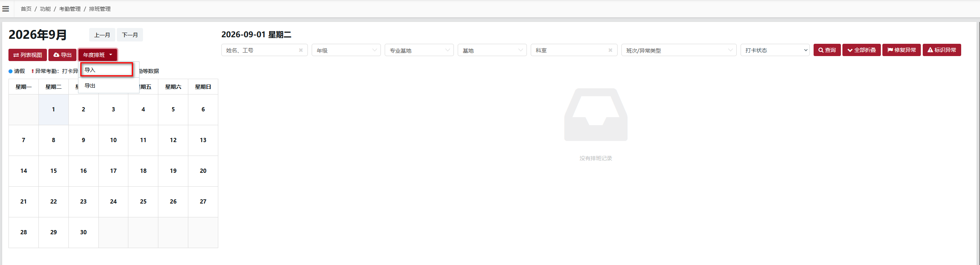
Task: Click the 年度排班 dropdown button
Action: click(98, 55)
